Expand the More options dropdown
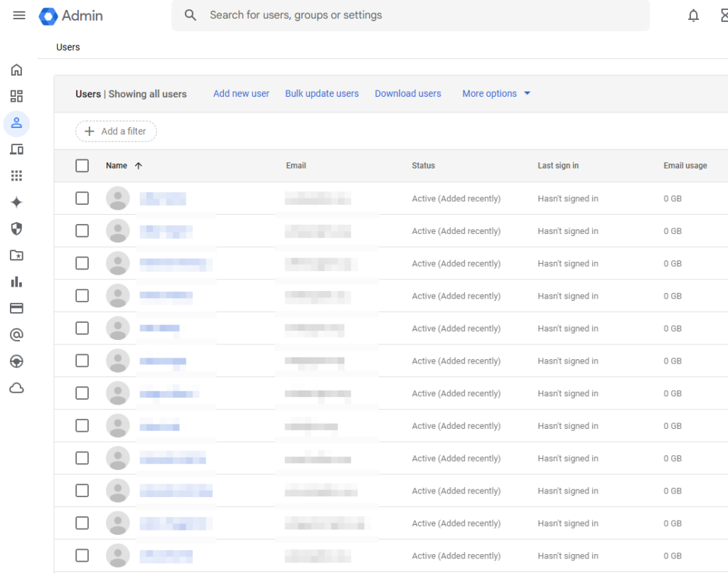Viewport: 728px width, 574px height. click(496, 93)
